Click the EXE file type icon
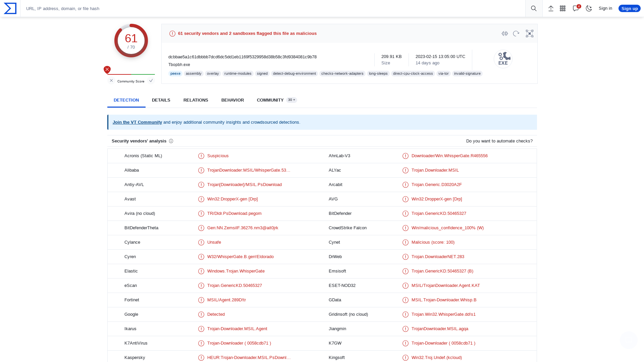Screen dimensions: 644x362 (503, 59)
